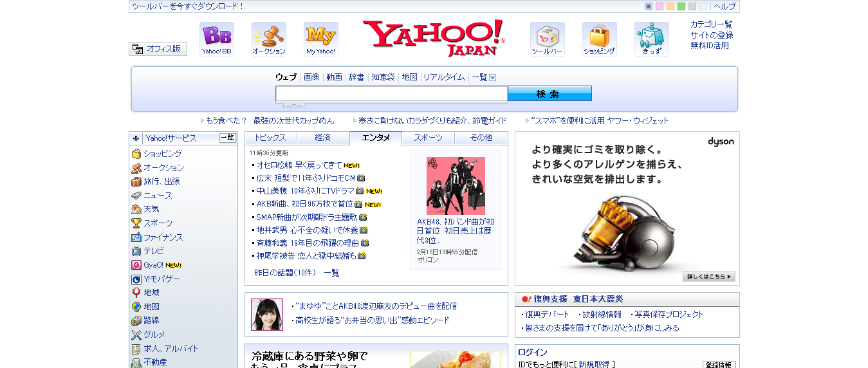Viewport: 868px width, 368px height.
Task: Collapse Yahoo!サービス panel with down arrow
Action: [x=136, y=138]
